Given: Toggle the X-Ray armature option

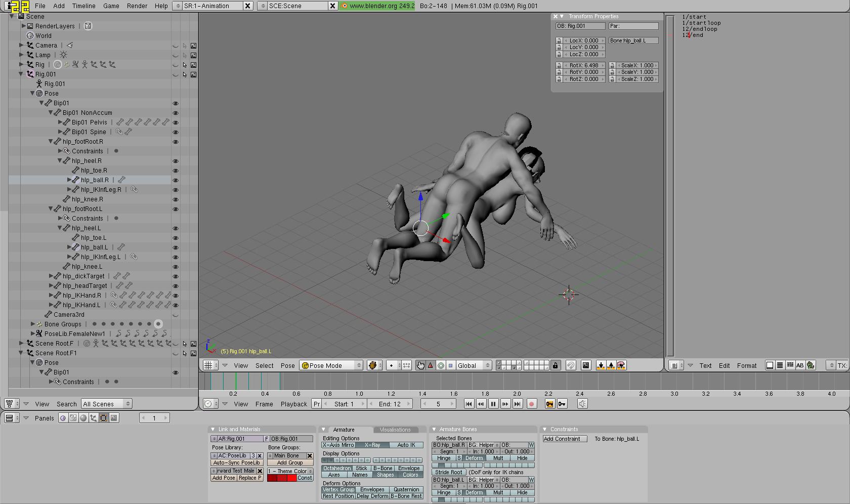Looking at the screenshot, I should 372,445.
